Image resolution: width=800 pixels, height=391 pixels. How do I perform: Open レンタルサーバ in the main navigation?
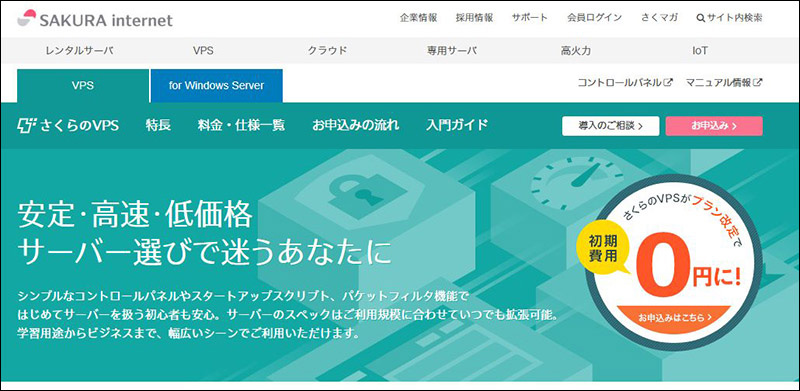tap(79, 51)
